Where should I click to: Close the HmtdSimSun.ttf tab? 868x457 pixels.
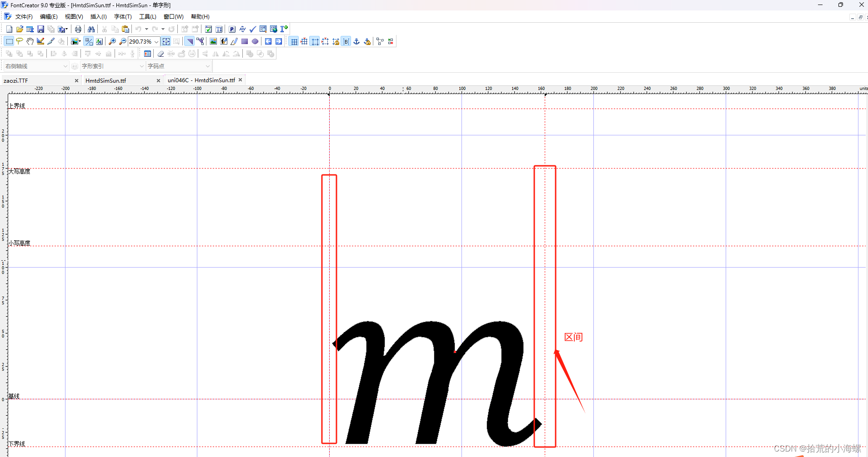158,80
